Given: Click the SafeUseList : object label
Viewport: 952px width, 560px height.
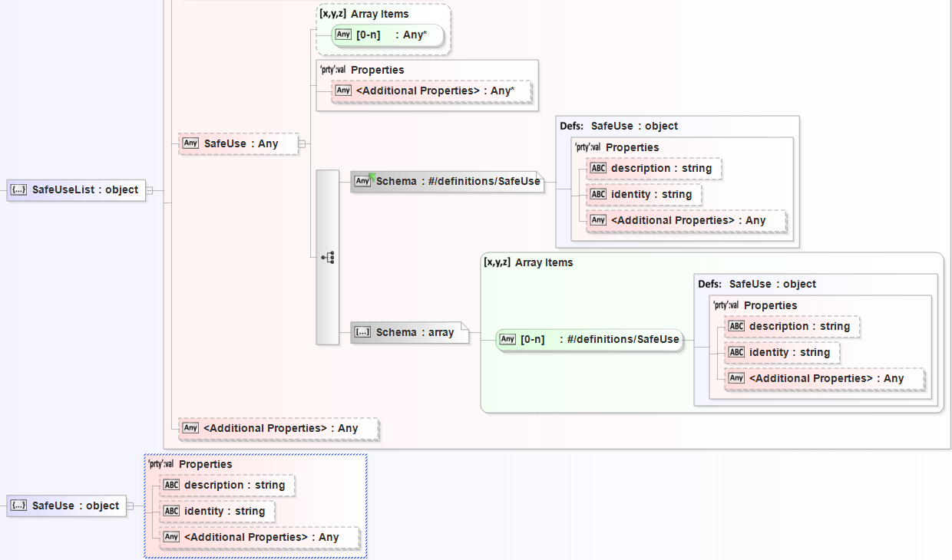Looking at the screenshot, I should [84, 190].
